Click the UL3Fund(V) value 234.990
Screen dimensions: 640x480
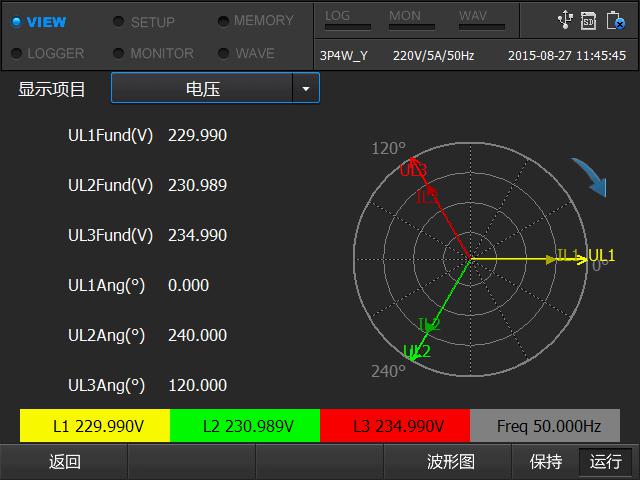point(198,235)
